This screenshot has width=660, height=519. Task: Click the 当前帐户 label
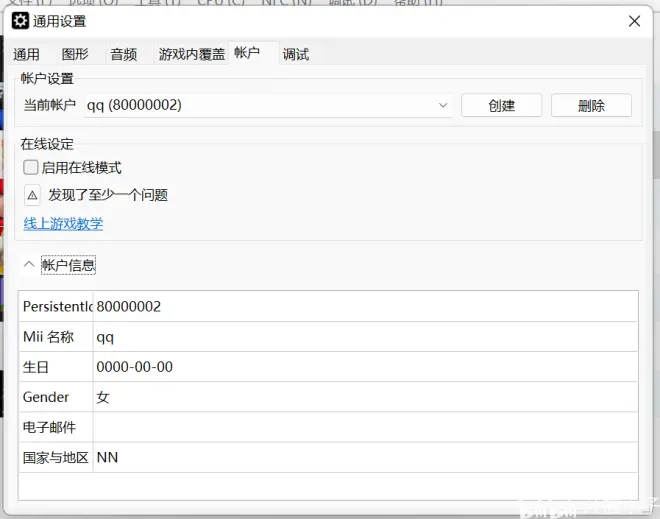(x=50, y=105)
